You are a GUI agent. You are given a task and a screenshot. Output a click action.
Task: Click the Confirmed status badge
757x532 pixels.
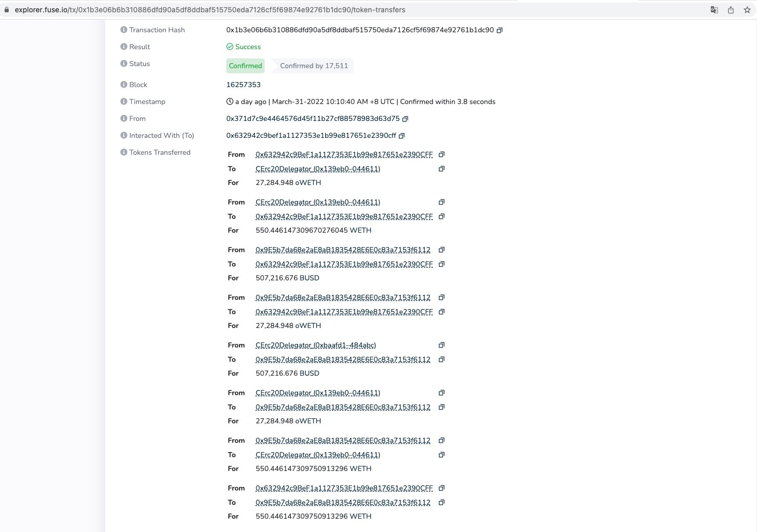coord(245,66)
